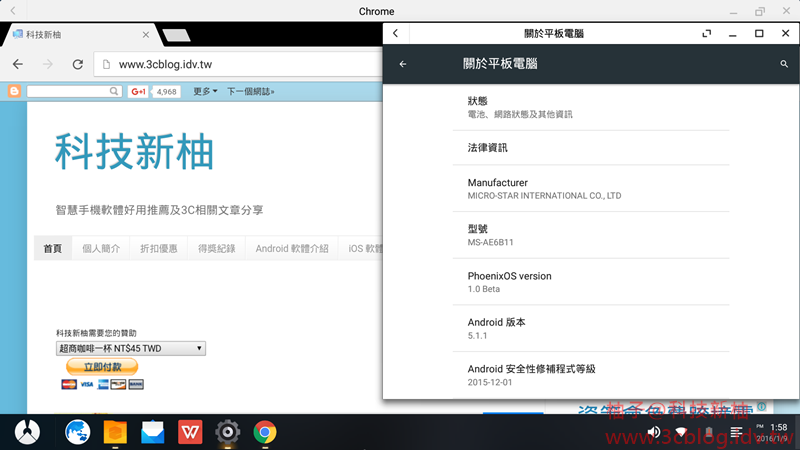Open Android 軟體介紹 tab
800x450 pixels.
292,248
